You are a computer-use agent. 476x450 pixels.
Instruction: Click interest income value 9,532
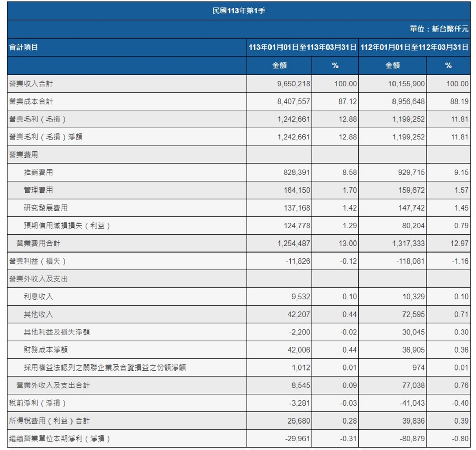pyautogui.click(x=301, y=297)
